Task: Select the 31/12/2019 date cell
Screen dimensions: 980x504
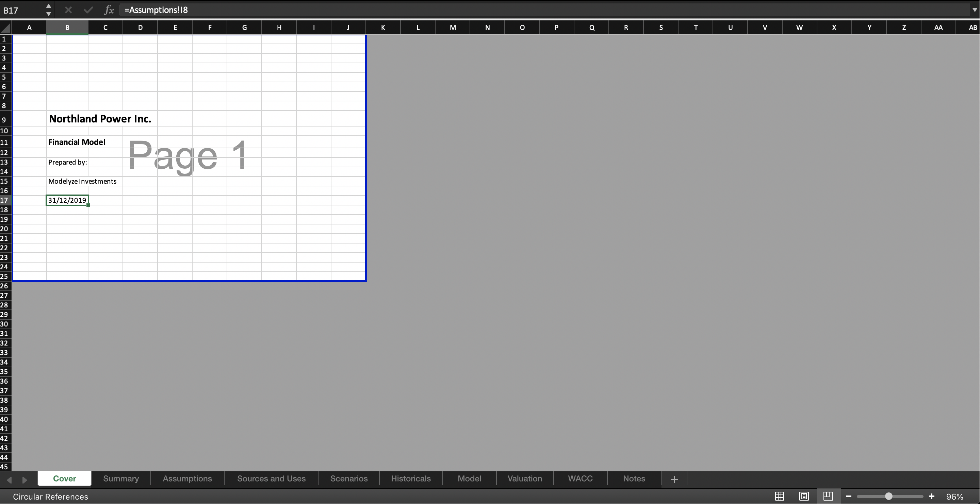Action: tap(67, 200)
